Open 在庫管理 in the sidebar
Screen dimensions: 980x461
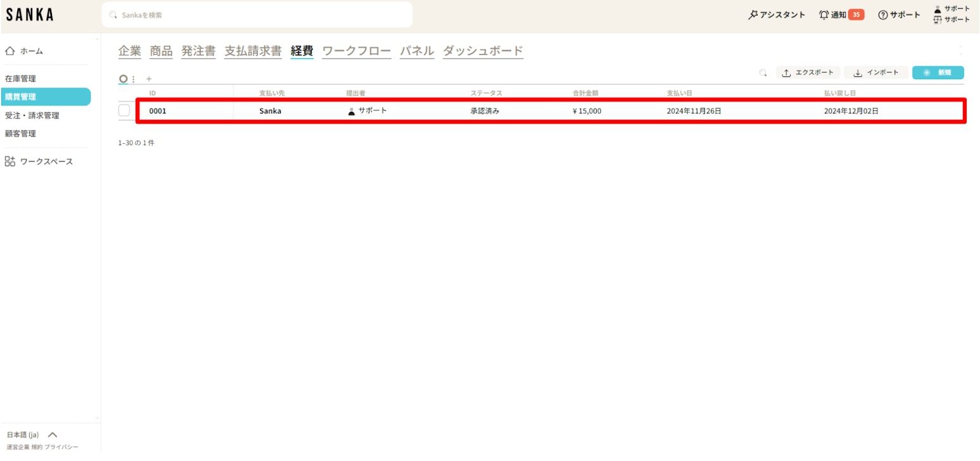click(20, 79)
